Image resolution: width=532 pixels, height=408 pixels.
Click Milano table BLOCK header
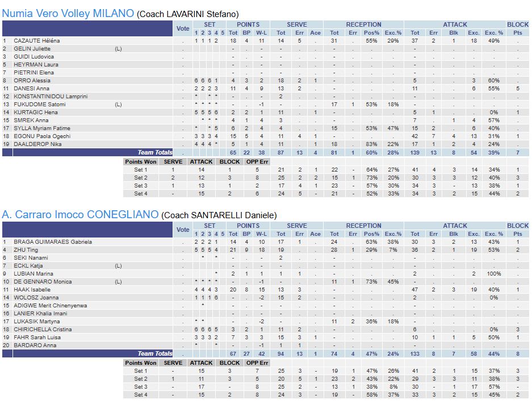[x=518, y=24]
